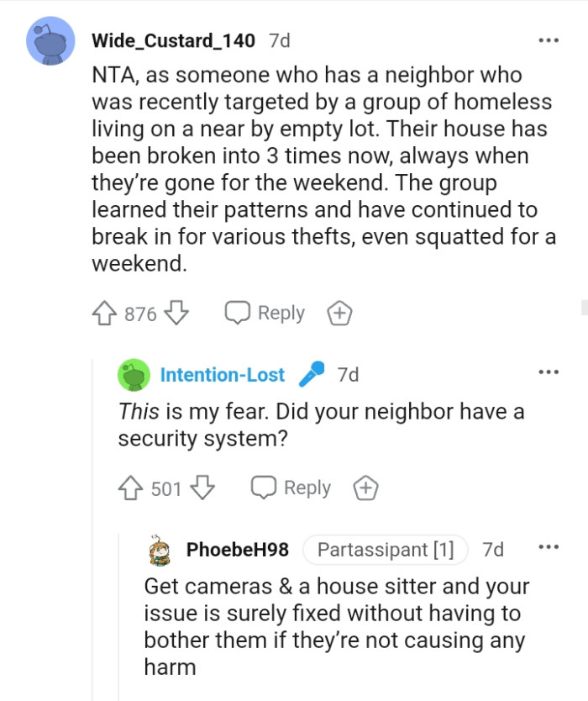The width and height of the screenshot is (588, 701).
Task: Open the overflow menu on Wide_Custard_140's comment
Action: [x=549, y=40]
